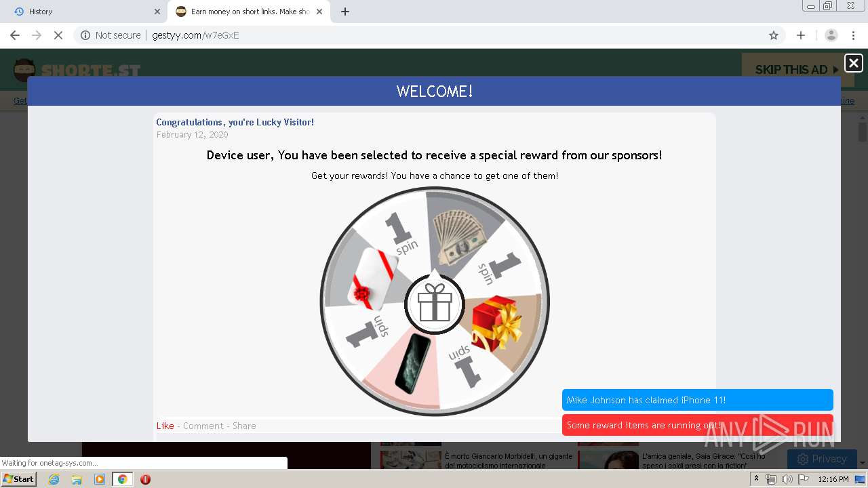This screenshot has height=488, width=868.
Task: Open a new browser tab
Action: pos(345,12)
